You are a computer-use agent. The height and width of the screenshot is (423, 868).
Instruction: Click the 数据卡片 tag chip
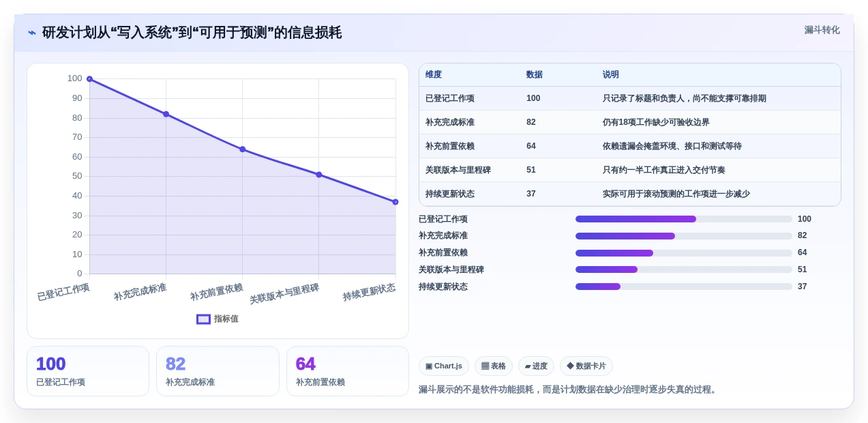[586, 366]
